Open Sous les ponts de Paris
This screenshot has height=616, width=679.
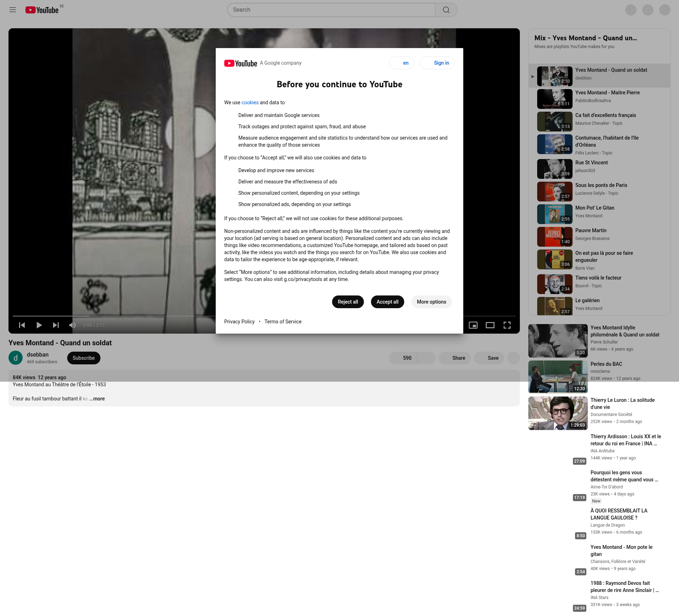(599, 192)
